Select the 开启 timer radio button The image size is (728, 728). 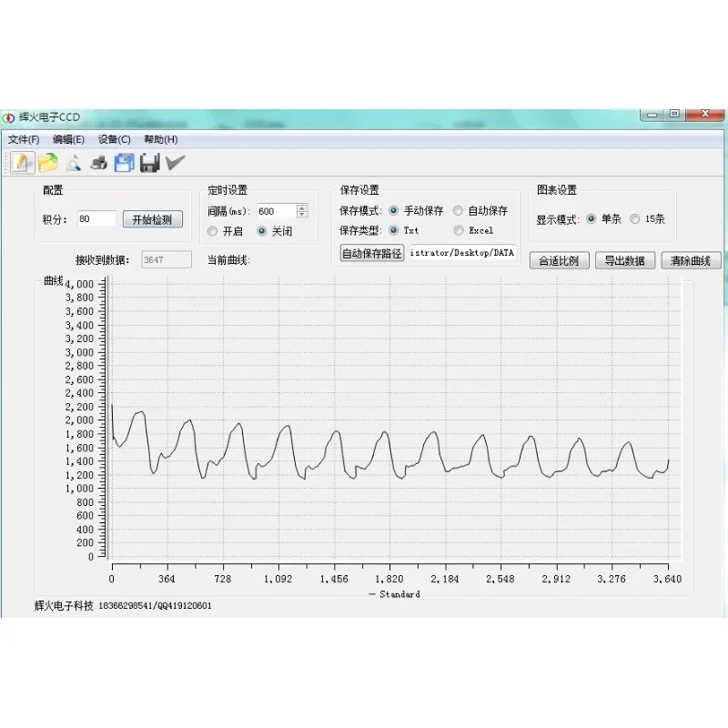coord(213,231)
